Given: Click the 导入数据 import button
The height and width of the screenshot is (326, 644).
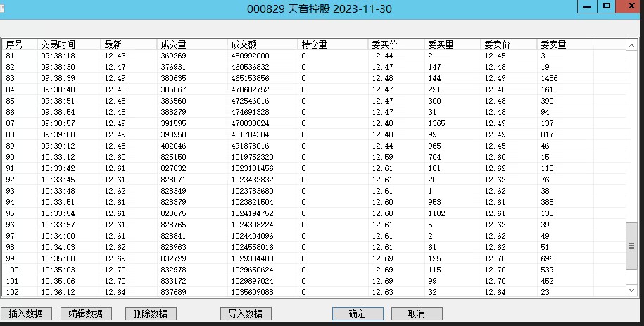Looking at the screenshot, I should (246, 313).
